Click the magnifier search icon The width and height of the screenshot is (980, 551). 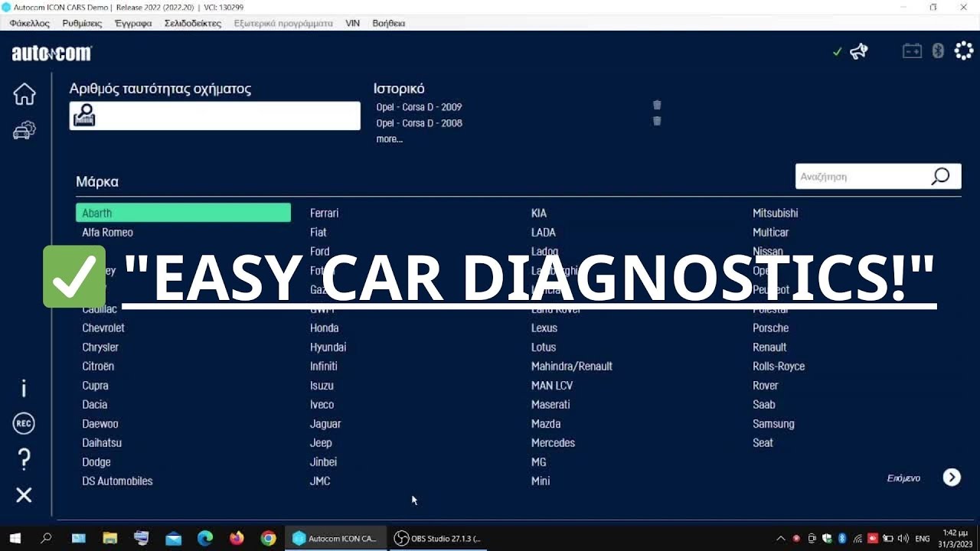pyautogui.click(x=940, y=176)
